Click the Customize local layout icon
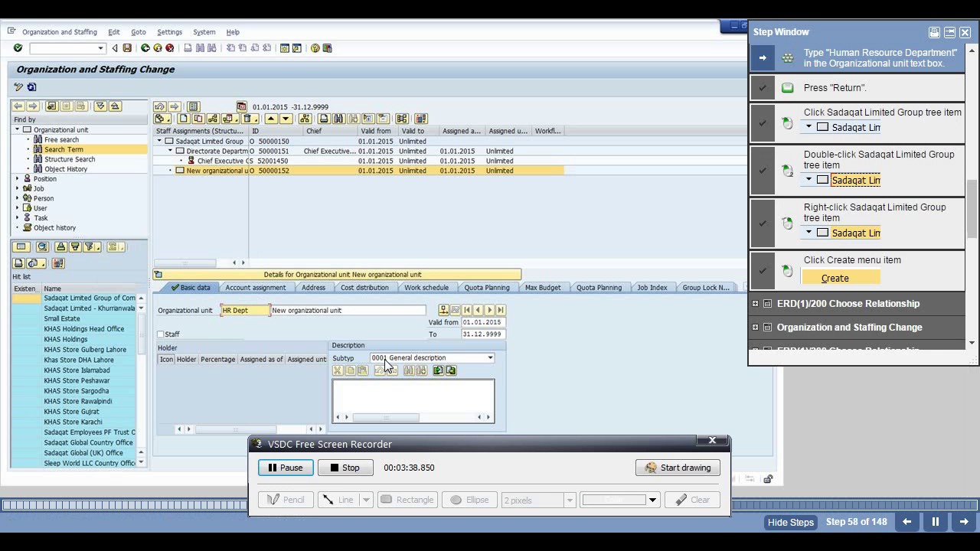 coord(328,48)
